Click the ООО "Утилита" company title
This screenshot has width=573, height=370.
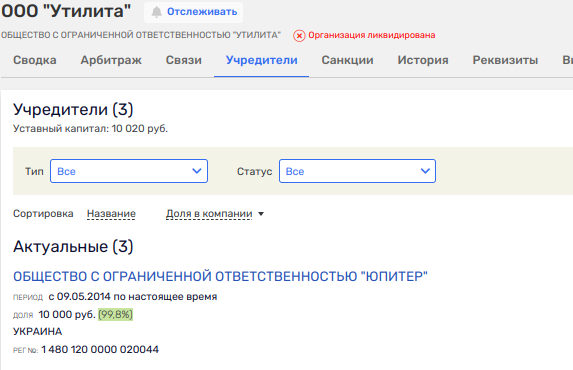pos(66,11)
